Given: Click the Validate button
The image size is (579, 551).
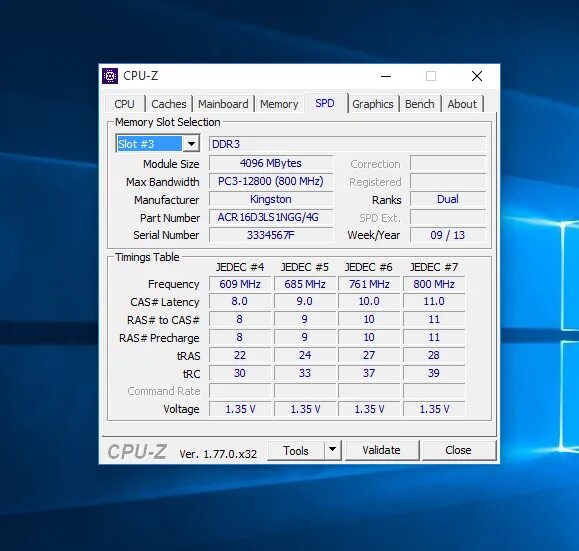Looking at the screenshot, I should click(x=382, y=450).
